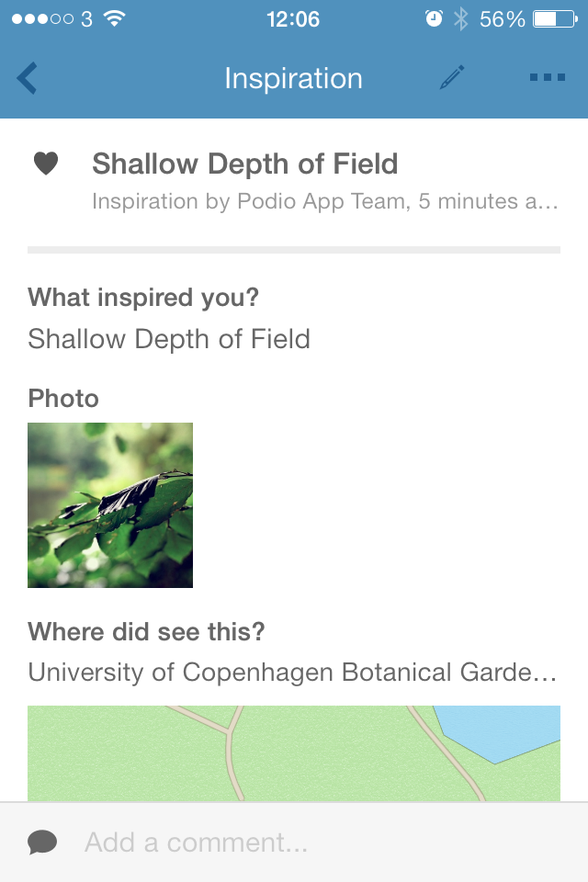Viewport: 588px width, 882px height.
Task: Tap the 12:06 clock in status bar
Action: tap(293, 18)
